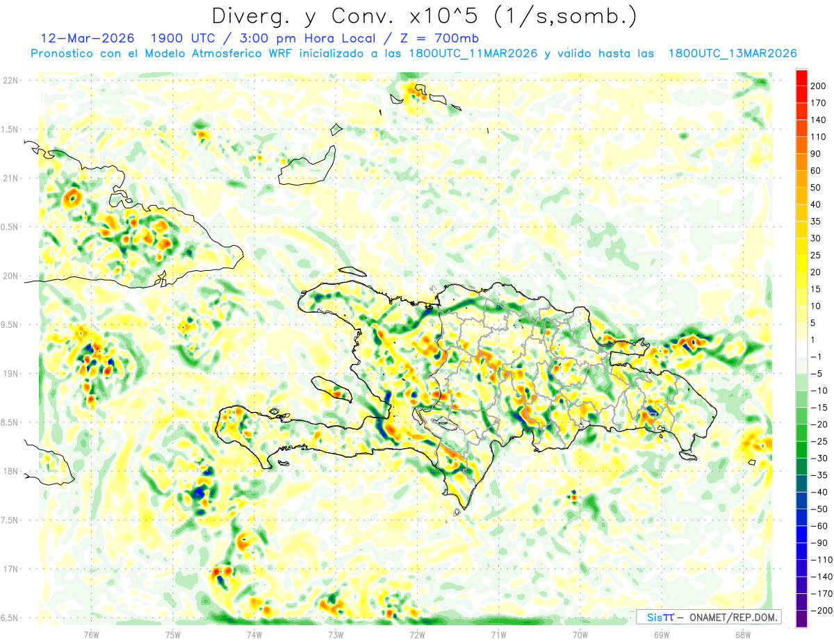Screen dimensions: 834x644
Task: Select the "-40" value on the color scale
Action: point(821,493)
